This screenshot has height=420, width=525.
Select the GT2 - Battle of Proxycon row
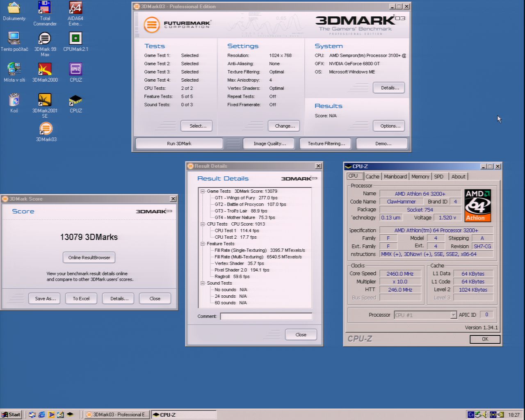point(250,204)
